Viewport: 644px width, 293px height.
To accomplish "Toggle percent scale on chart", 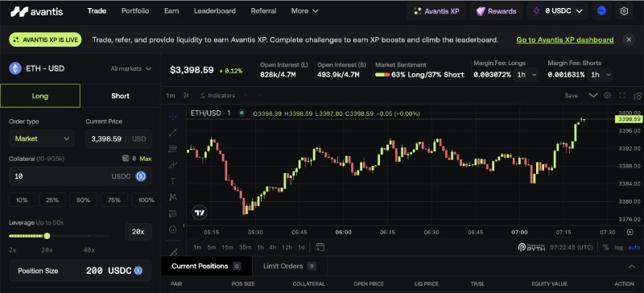I will coord(606,247).
